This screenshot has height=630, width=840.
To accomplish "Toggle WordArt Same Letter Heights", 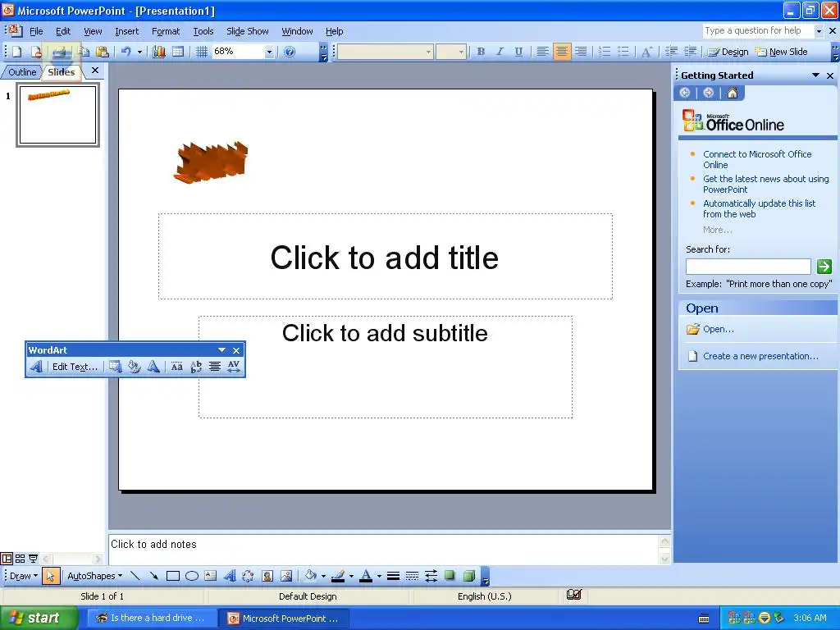I will (177, 367).
